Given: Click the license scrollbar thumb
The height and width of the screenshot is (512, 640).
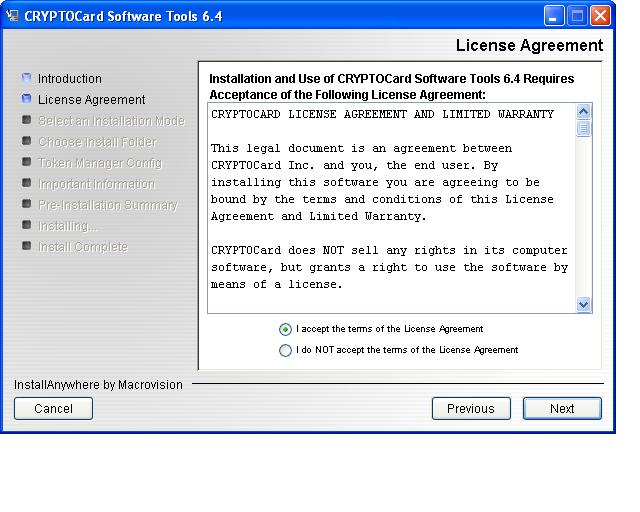Looking at the screenshot, I should point(584,128).
